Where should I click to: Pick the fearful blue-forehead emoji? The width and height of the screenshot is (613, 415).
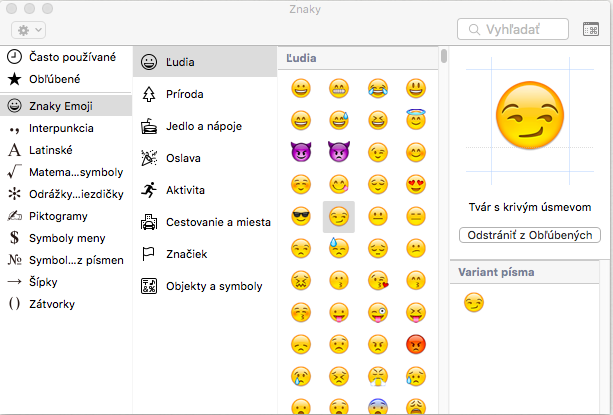378,407
